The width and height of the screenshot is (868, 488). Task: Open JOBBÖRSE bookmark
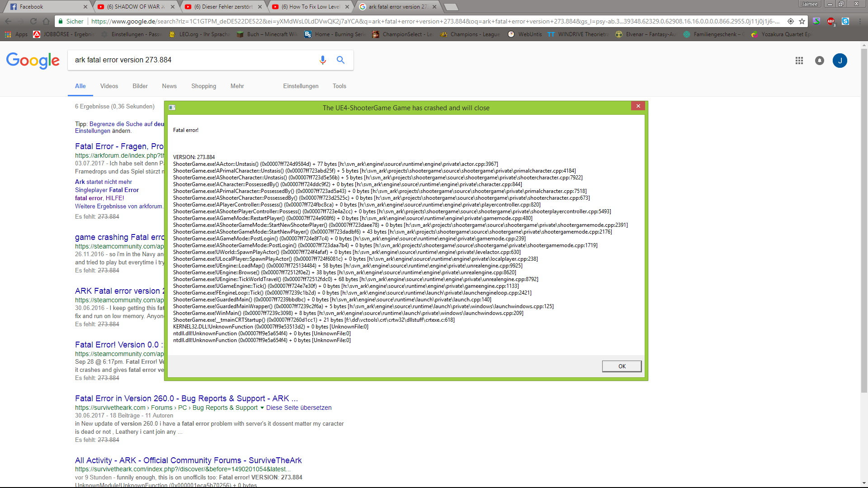click(x=64, y=34)
